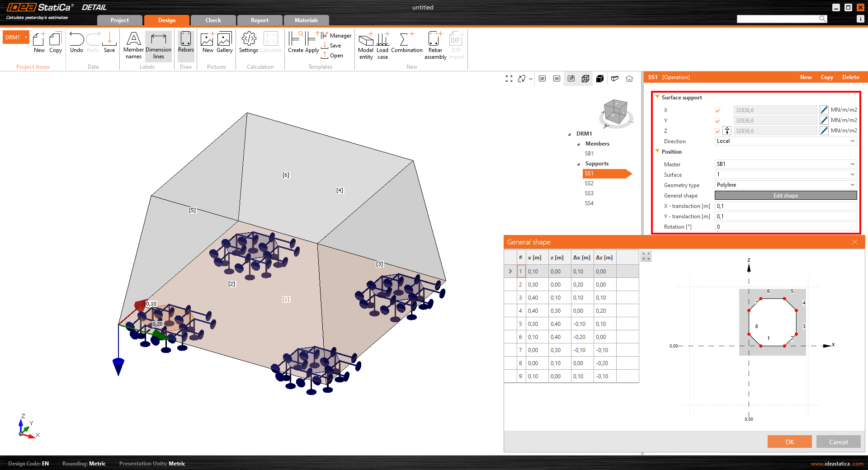The image size is (868, 470).
Task: Click the Undo icon
Action: (x=76, y=43)
